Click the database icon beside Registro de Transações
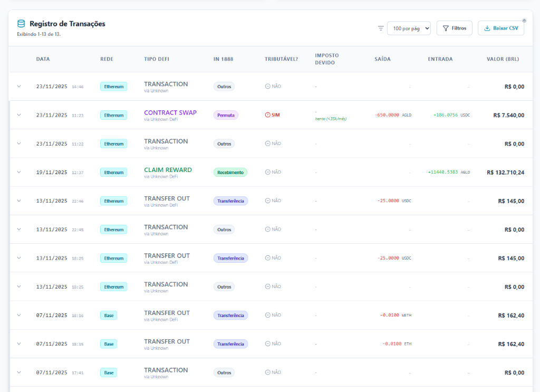The width and height of the screenshot is (540, 392). click(21, 24)
